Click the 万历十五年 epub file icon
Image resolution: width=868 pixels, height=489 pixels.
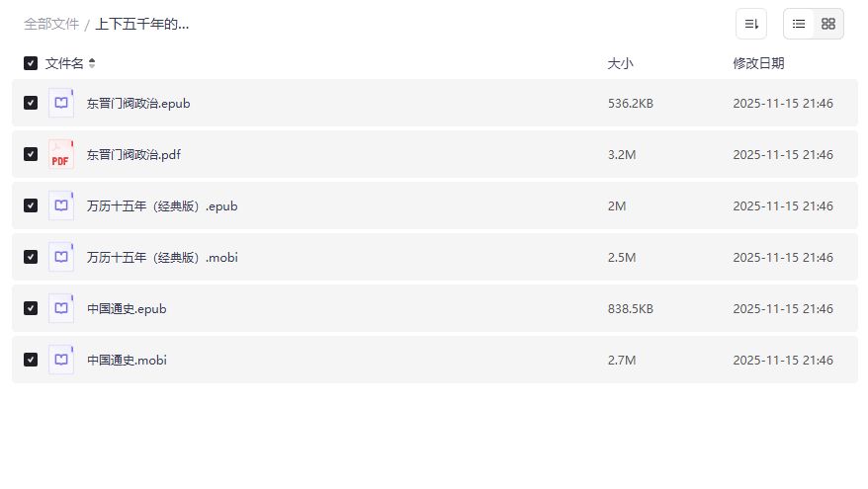tap(61, 205)
